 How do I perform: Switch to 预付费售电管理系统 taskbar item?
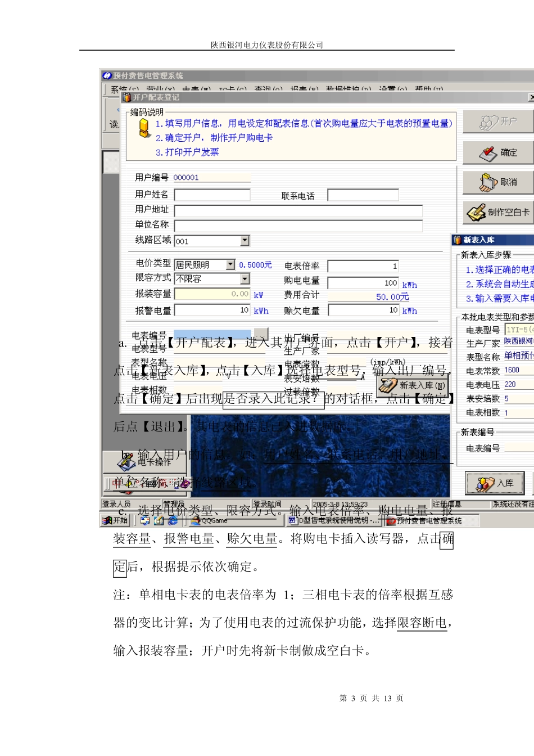pyautogui.click(x=431, y=521)
